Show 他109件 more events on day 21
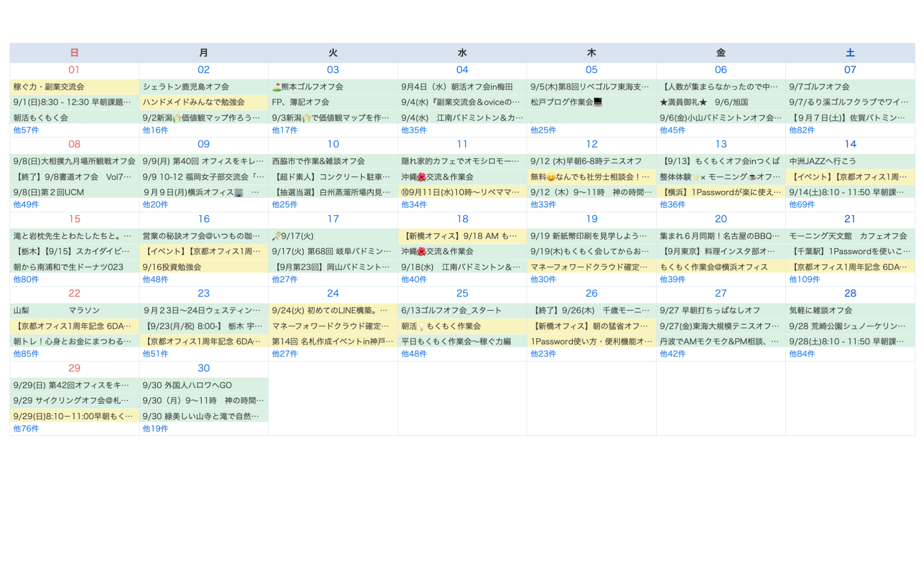924x571 pixels. point(804,279)
